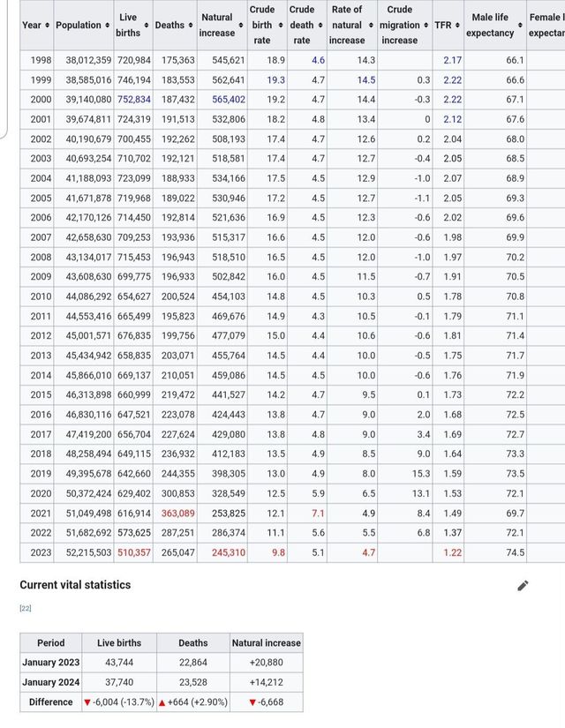Click the Period header in lower table
Screen dimensions: 565x728
coord(51,643)
